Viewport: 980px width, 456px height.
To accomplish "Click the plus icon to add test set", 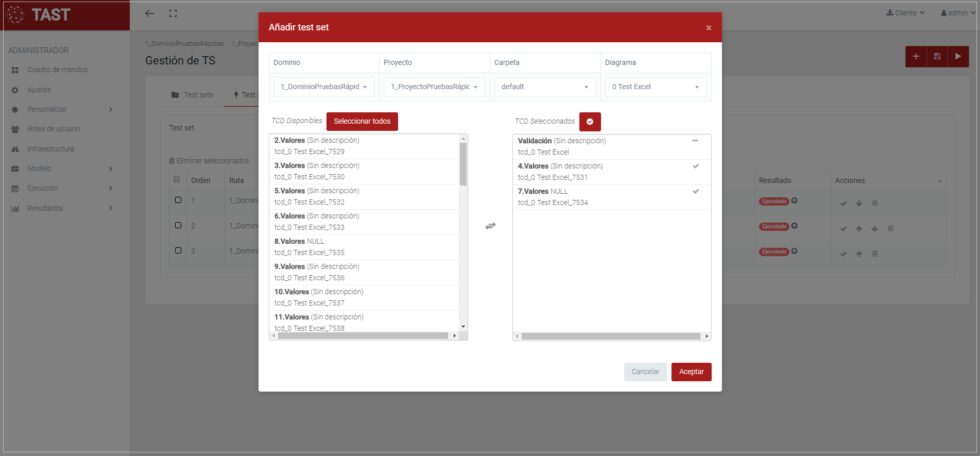I will tap(916, 57).
